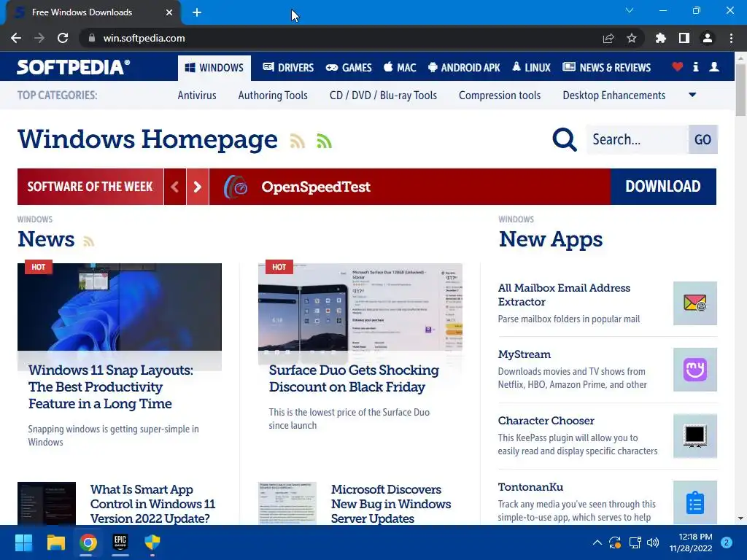Open Windows 11 Snap Layouts headline
This screenshot has height=560, width=747.
click(111, 386)
